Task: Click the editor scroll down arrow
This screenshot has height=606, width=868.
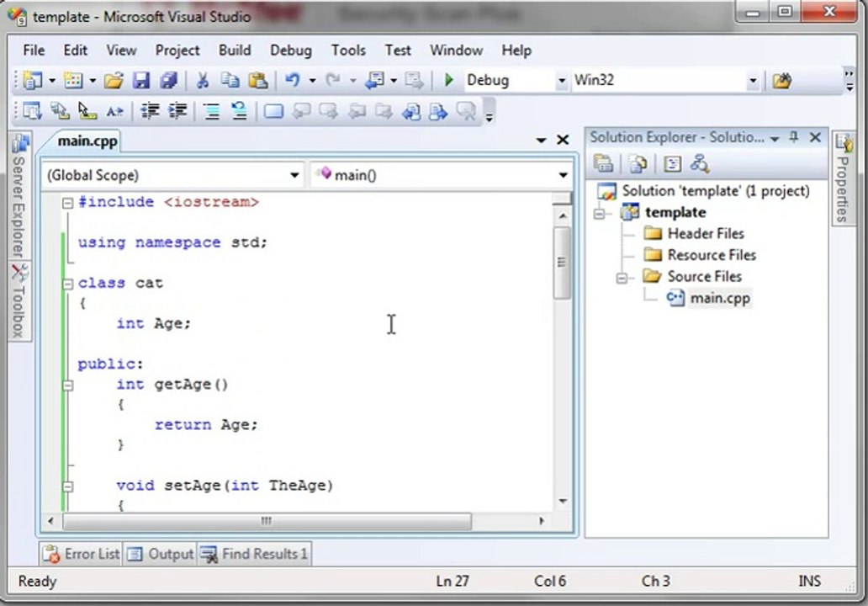Action: [x=563, y=502]
